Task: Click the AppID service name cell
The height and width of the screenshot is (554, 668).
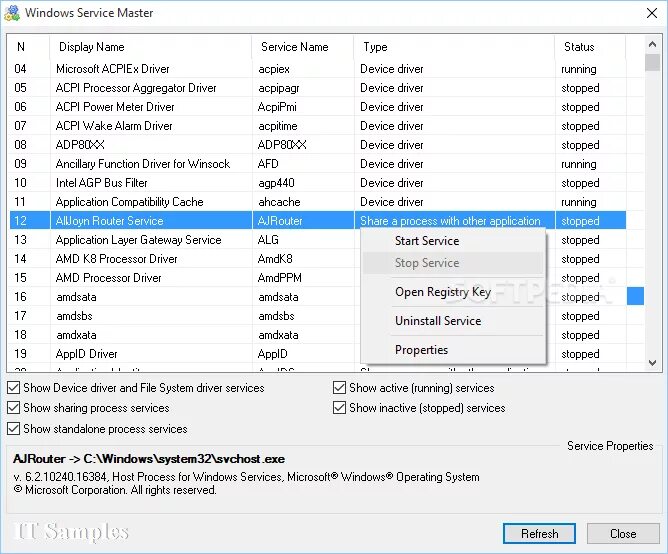Action: 303,354
